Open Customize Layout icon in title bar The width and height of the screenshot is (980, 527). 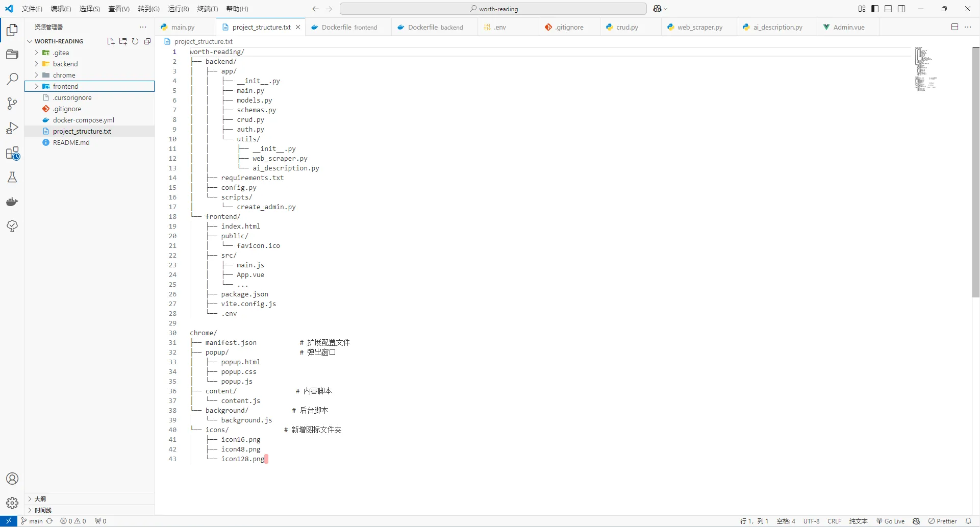pyautogui.click(x=862, y=9)
